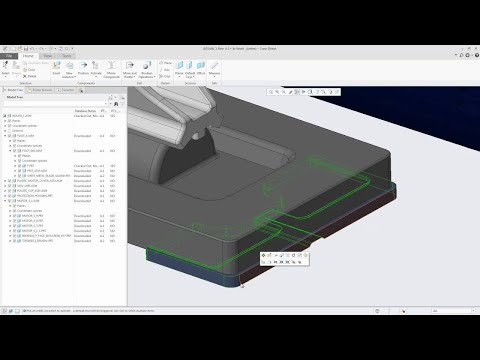Switch to the View ribbon tab

click(48, 56)
